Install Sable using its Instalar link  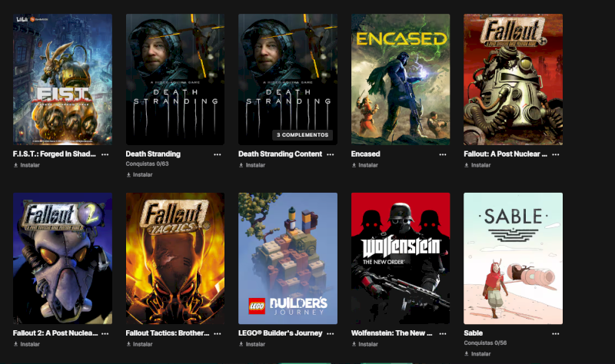477,353
